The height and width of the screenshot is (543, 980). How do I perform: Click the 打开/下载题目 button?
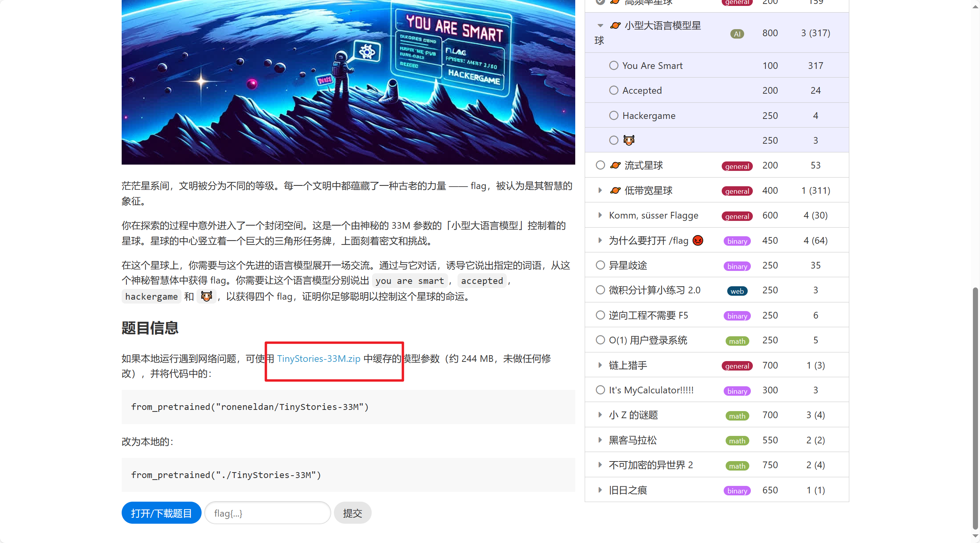161,513
